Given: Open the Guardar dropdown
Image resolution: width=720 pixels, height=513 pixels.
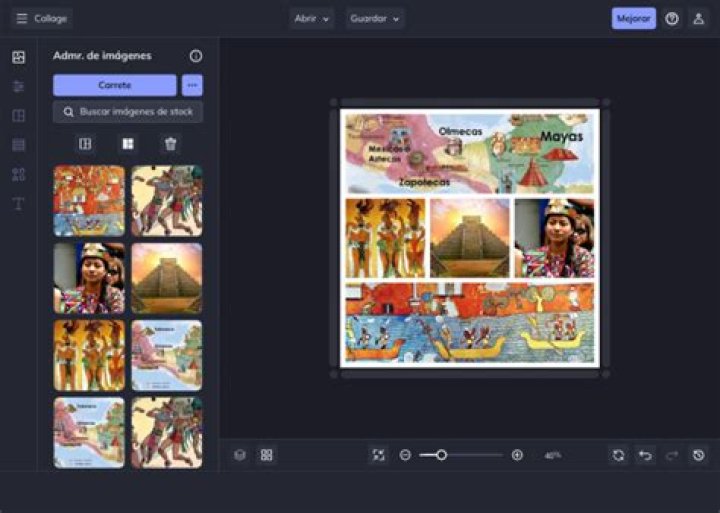Looking at the screenshot, I should (x=375, y=19).
